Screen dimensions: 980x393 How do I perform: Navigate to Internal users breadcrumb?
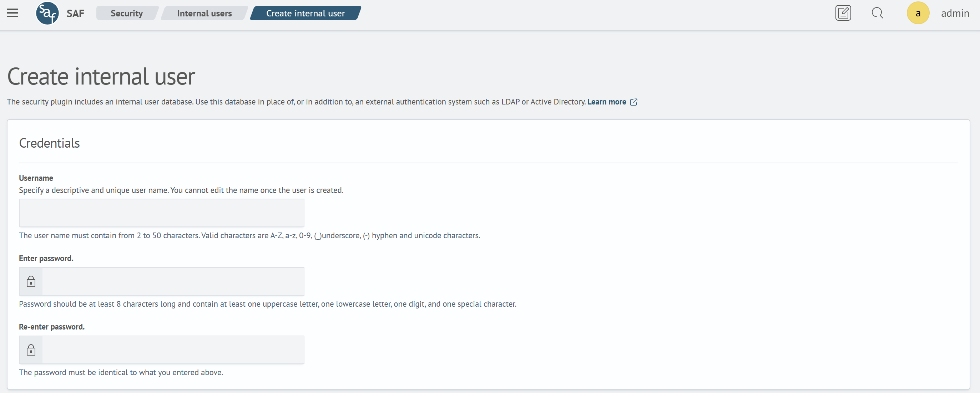tap(205, 12)
